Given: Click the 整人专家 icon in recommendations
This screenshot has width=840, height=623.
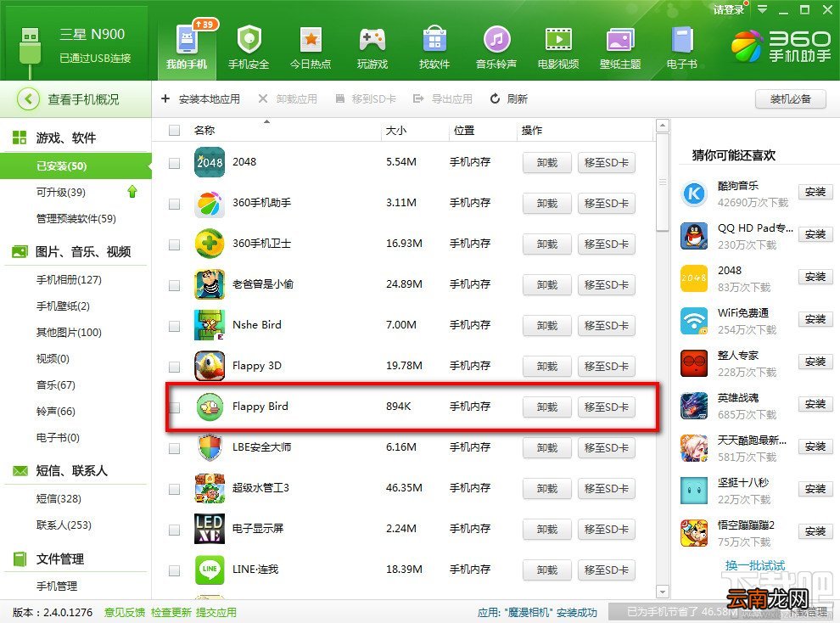Looking at the screenshot, I should [x=694, y=363].
